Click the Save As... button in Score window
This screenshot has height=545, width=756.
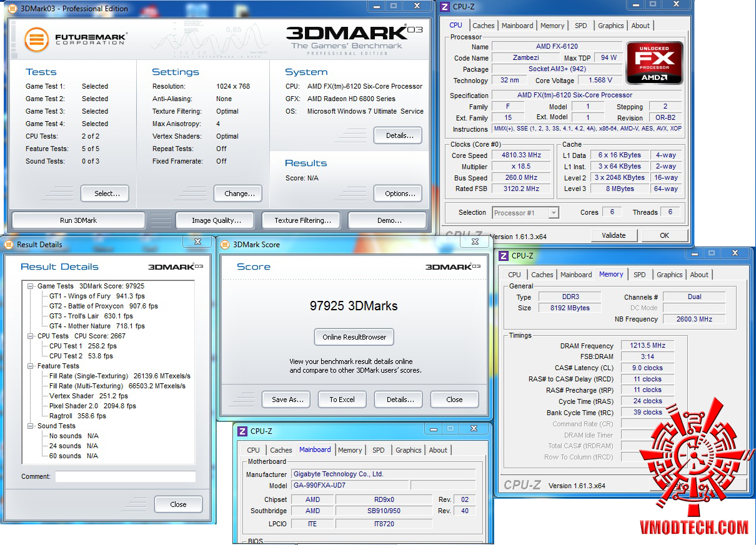287,400
